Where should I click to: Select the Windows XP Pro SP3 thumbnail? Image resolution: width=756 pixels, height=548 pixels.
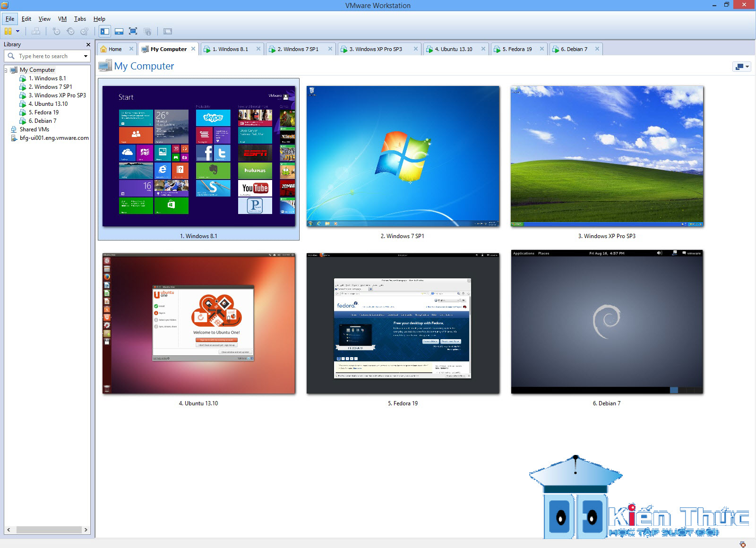click(x=607, y=156)
